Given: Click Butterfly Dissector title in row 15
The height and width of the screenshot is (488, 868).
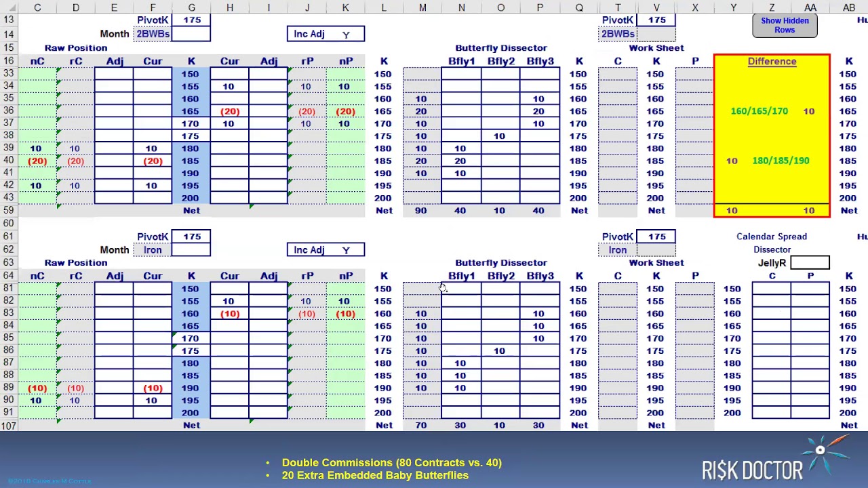Looking at the screenshot, I should click(x=501, y=48).
